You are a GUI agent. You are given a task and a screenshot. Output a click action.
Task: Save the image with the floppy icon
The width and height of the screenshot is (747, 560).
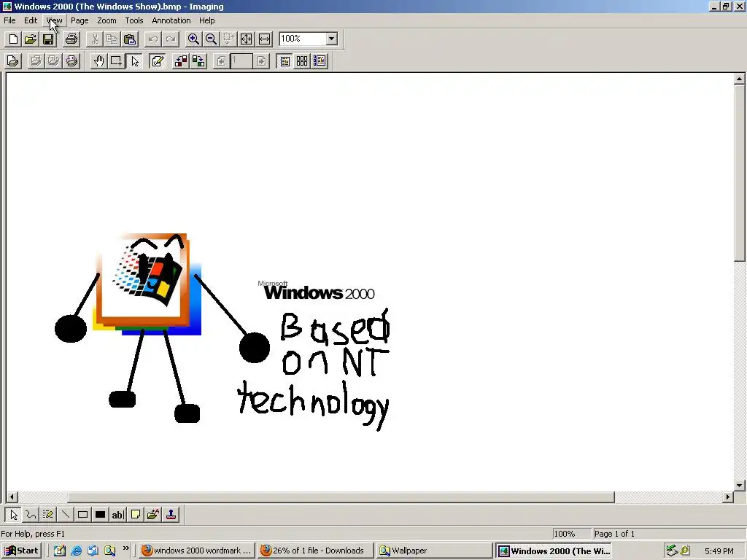point(48,39)
